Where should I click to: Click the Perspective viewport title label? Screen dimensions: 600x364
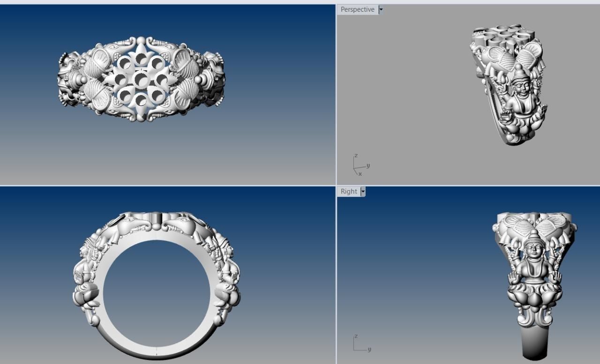click(x=357, y=9)
